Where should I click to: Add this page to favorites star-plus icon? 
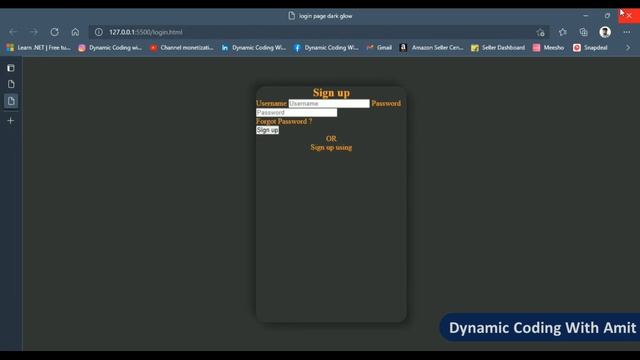[x=540, y=32]
